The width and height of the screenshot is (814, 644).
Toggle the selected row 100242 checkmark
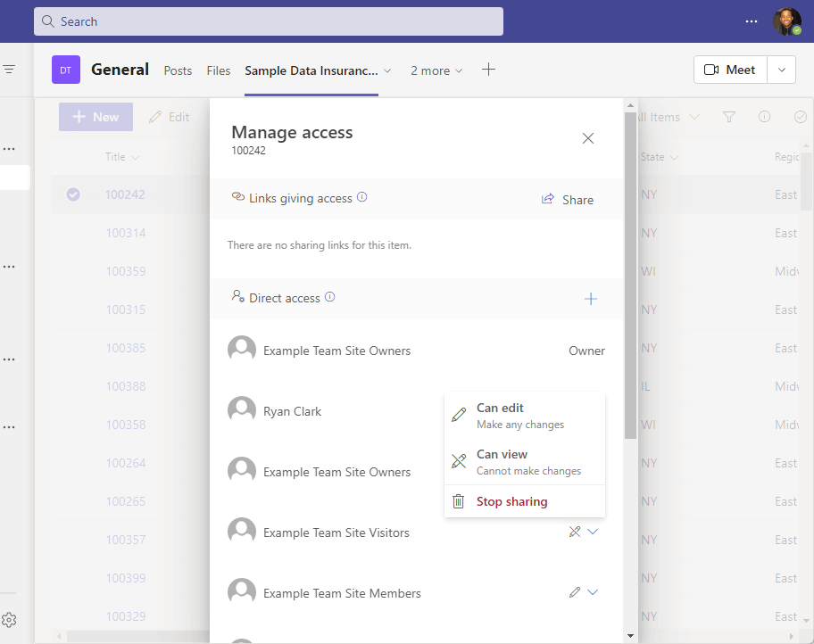click(x=73, y=194)
